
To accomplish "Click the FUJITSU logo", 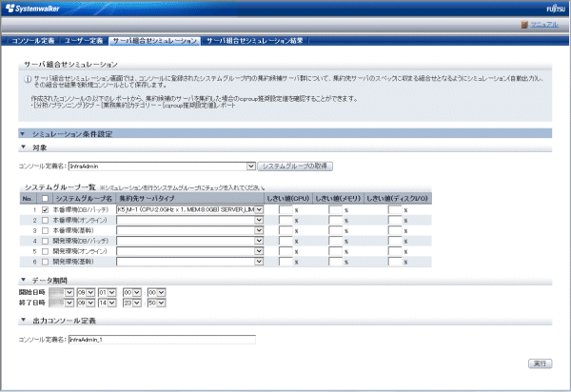I will [553, 9].
